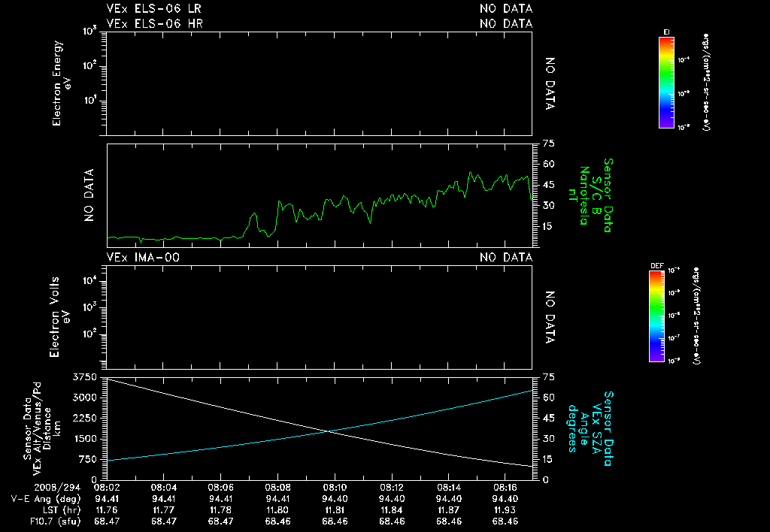Click NO DATA next to VEx ELS-06 HR
Image resolution: width=770 pixels, height=532 pixels.
pyautogui.click(x=506, y=23)
